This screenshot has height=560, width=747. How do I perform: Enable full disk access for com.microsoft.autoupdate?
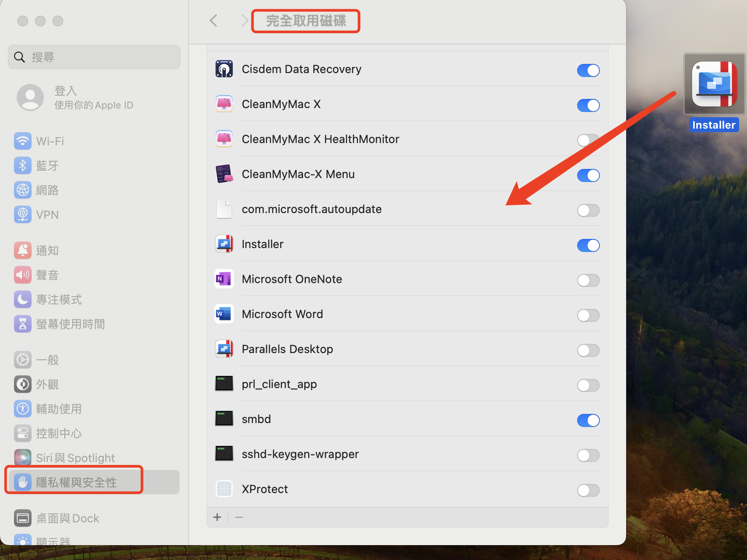588,210
